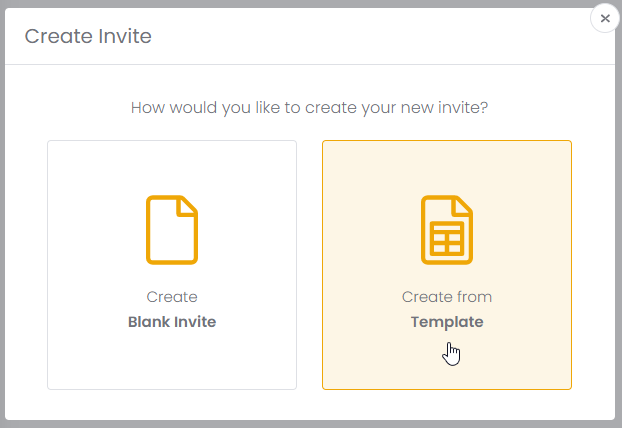This screenshot has width=622, height=428.
Task: Select the Create Blank Invite card
Action: (172, 264)
